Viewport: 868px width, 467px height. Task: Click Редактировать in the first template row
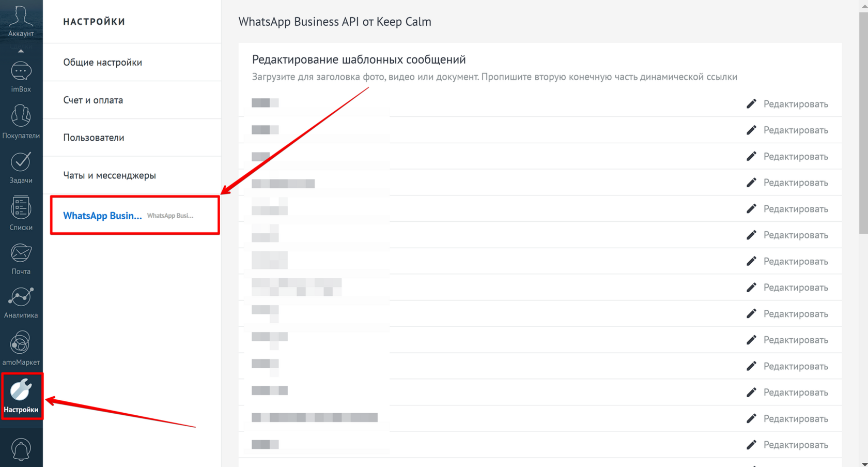click(x=787, y=104)
